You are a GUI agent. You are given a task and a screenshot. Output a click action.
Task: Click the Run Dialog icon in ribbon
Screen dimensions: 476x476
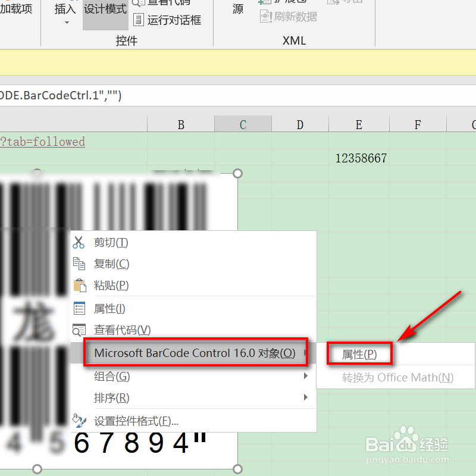tap(139, 20)
